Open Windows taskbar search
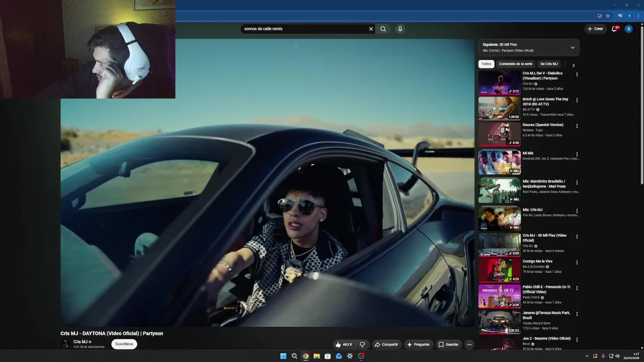The width and height of the screenshot is (644, 362). [x=294, y=356]
